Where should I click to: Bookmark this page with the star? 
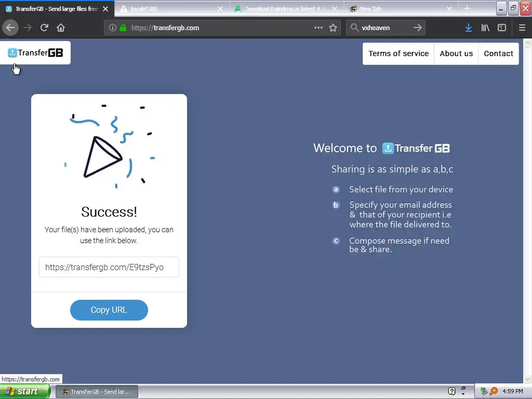pyautogui.click(x=333, y=28)
